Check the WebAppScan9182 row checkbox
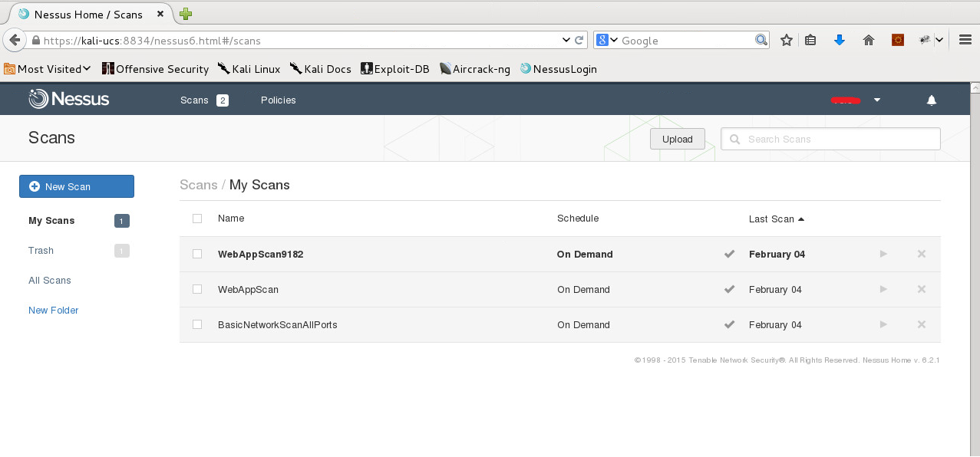This screenshot has height=457, width=980. (197, 254)
